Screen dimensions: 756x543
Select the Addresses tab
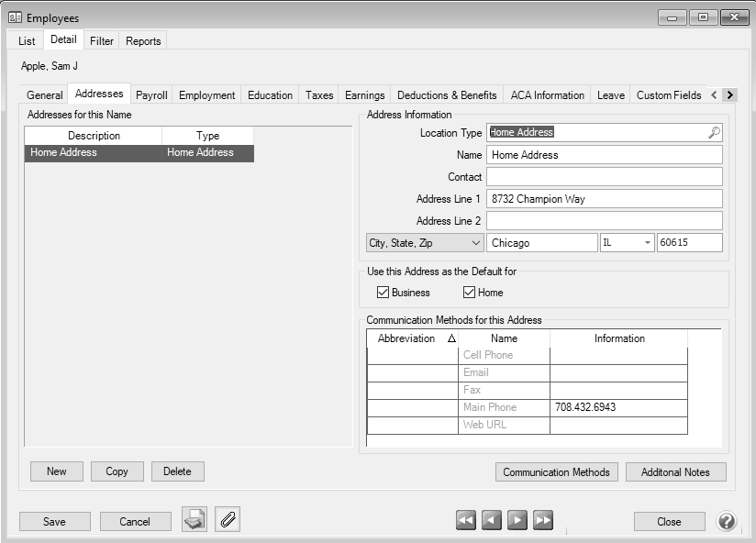99,94
